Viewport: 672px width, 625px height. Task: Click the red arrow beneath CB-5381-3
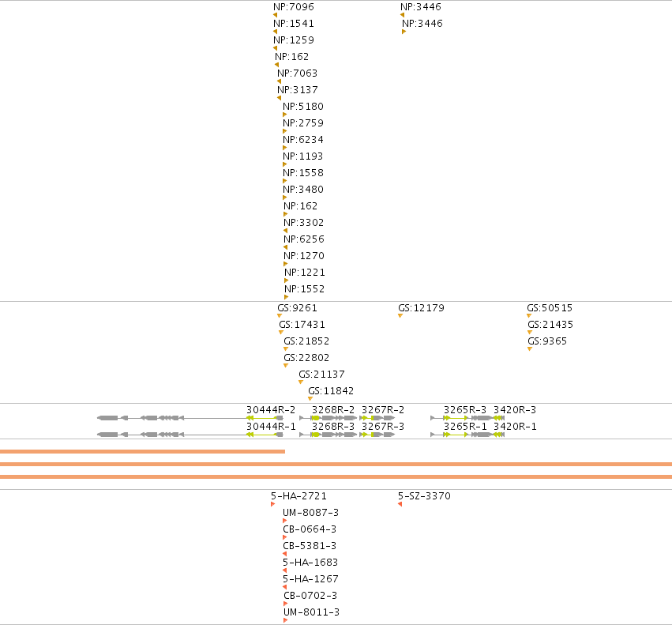click(x=284, y=554)
